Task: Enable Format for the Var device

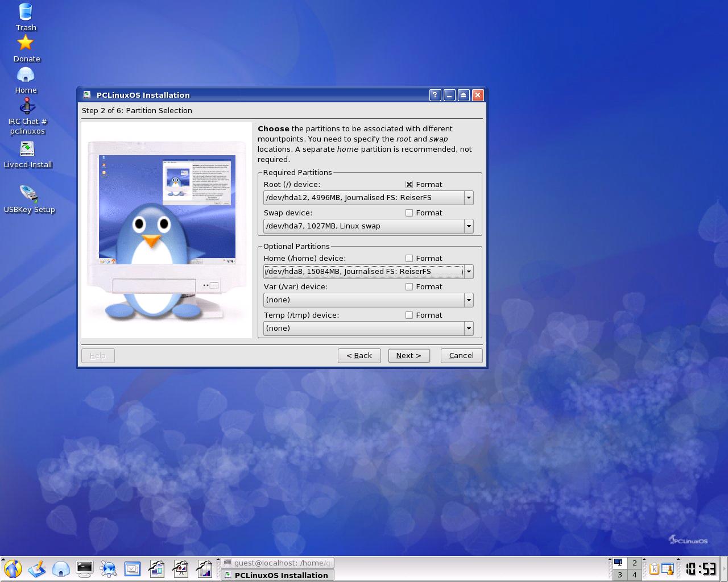Action: point(409,286)
